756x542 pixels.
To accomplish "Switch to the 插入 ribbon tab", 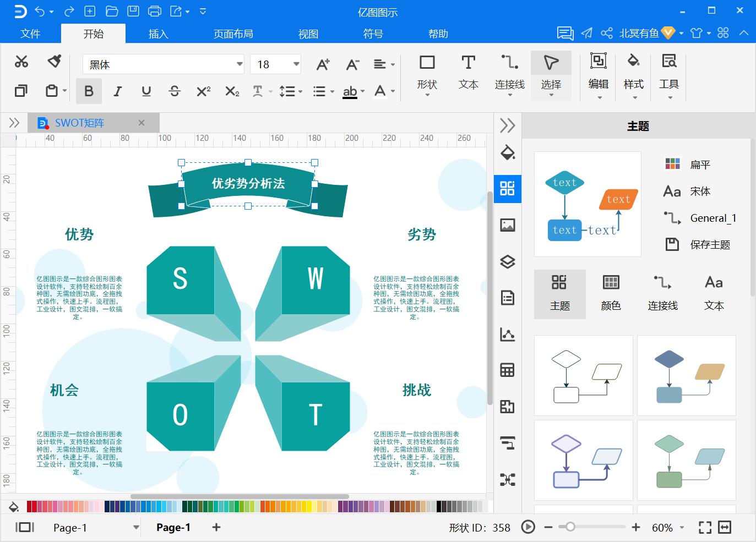I will pyautogui.click(x=157, y=34).
